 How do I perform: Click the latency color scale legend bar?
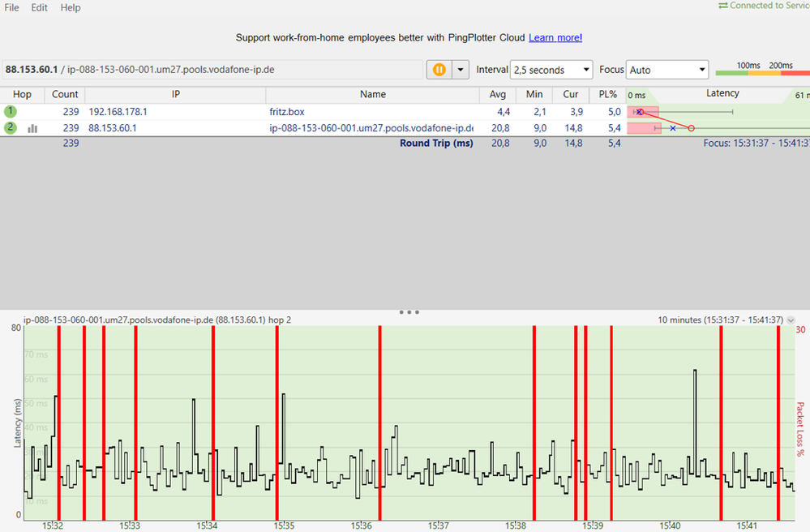tap(762, 73)
